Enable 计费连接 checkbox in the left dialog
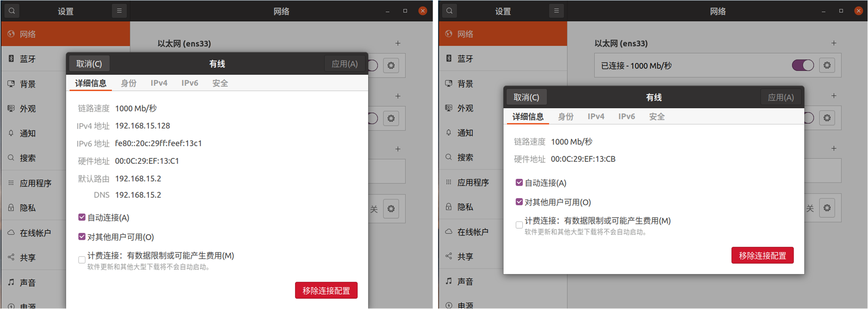 coord(82,260)
